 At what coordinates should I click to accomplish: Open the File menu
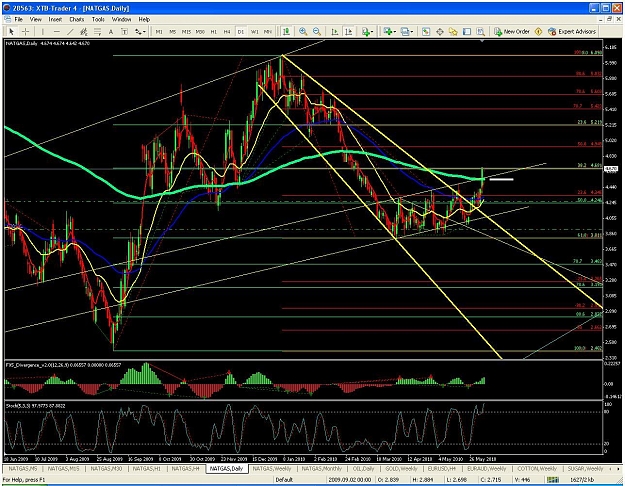pyautogui.click(x=18, y=19)
